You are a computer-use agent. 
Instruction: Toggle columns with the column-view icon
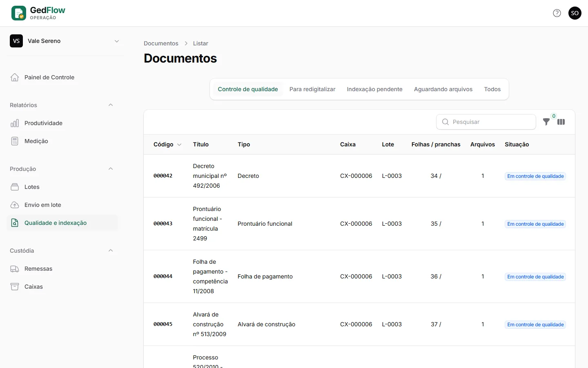pos(561,122)
